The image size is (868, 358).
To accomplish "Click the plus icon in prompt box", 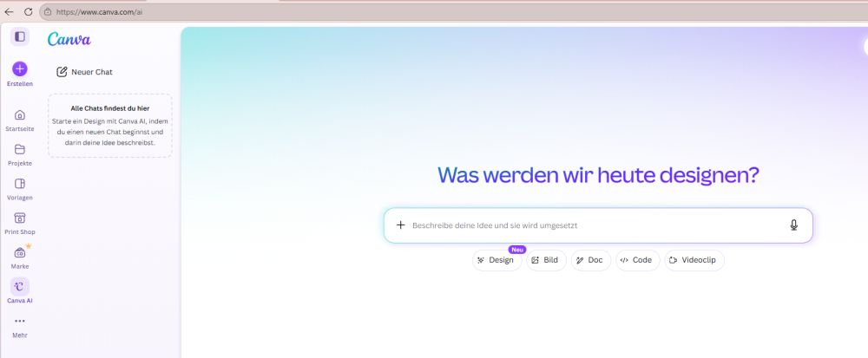I will 401,225.
